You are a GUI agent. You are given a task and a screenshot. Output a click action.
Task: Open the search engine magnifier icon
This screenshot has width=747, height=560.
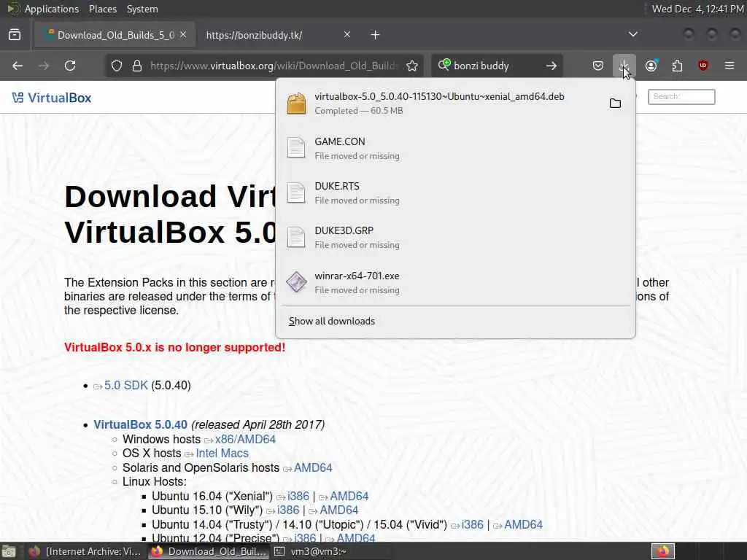(444, 65)
